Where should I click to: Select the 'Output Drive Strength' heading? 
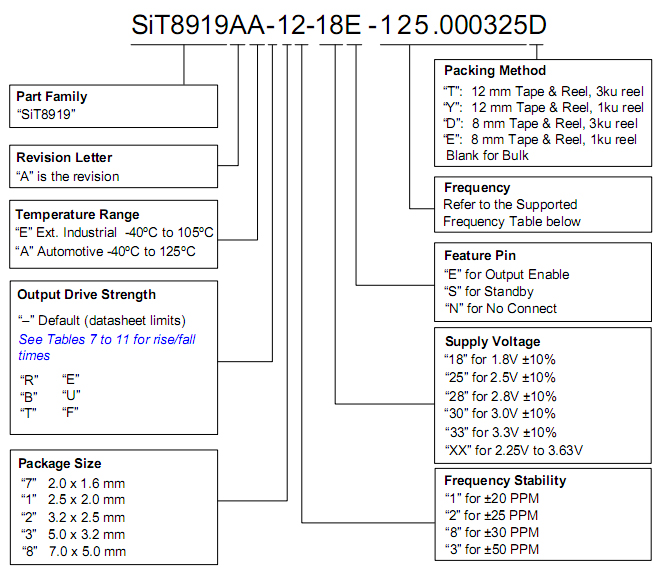(x=87, y=295)
